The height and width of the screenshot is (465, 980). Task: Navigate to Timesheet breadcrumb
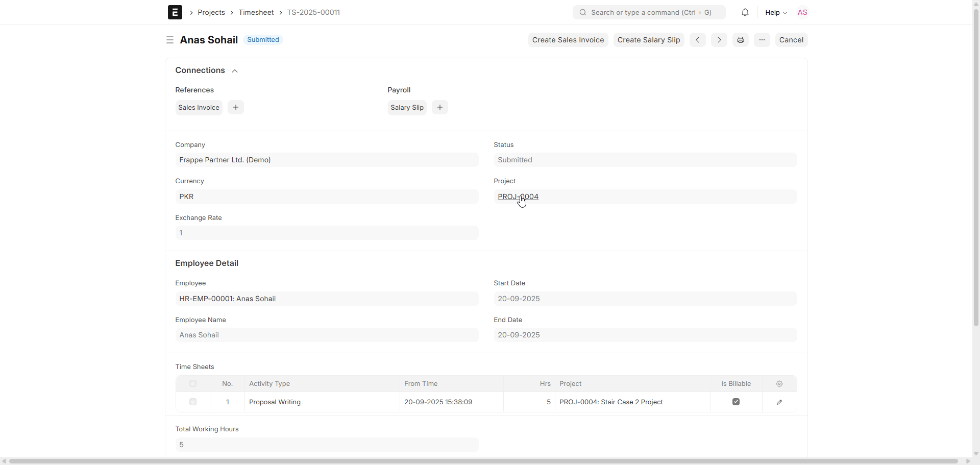tap(256, 12)
